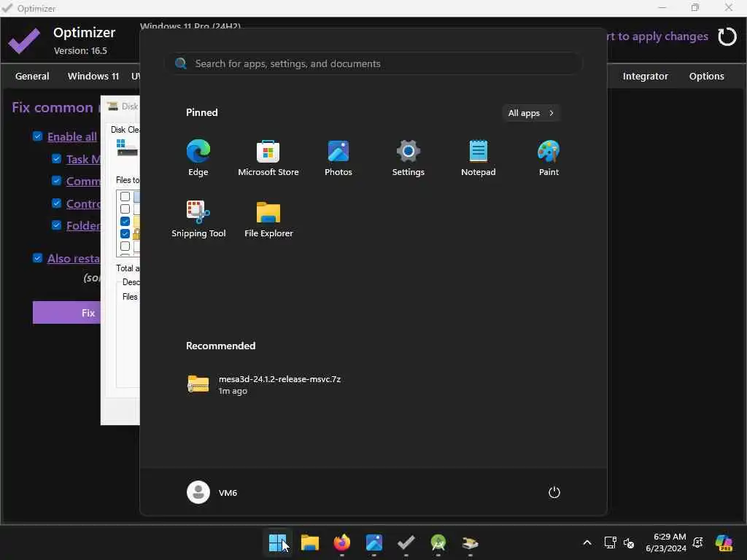Viewport: 747px width, 560px height.
Task: Focus the Start menu search field
Action: [374, 63]
